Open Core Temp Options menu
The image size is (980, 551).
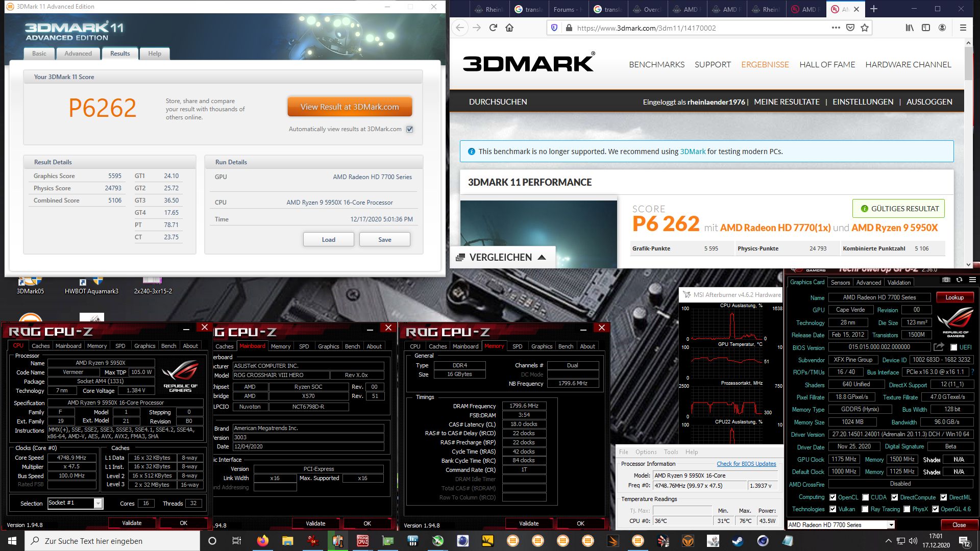pyautogui.click(x=646, y=452)
